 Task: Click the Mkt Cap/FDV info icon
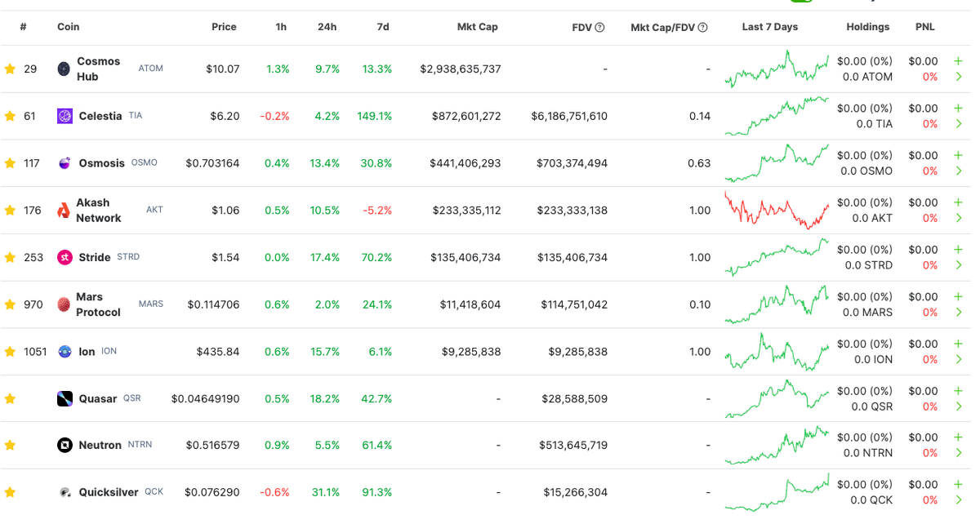click(x=702, y=28)
